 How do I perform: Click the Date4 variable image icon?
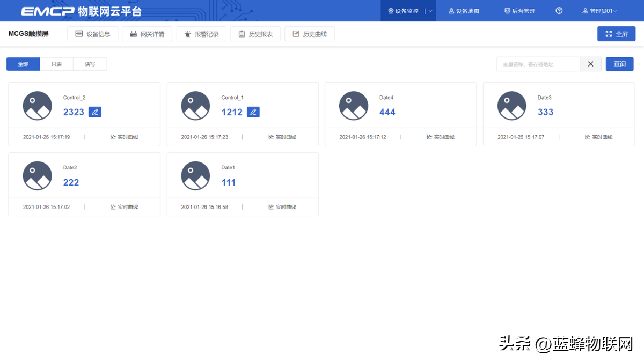[x=354, y=106]
